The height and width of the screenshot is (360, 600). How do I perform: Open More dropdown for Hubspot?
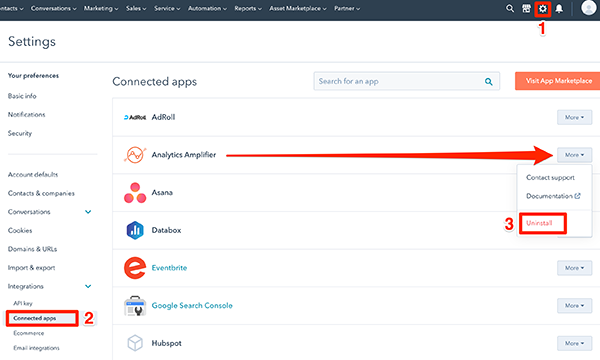pos(574,343)
